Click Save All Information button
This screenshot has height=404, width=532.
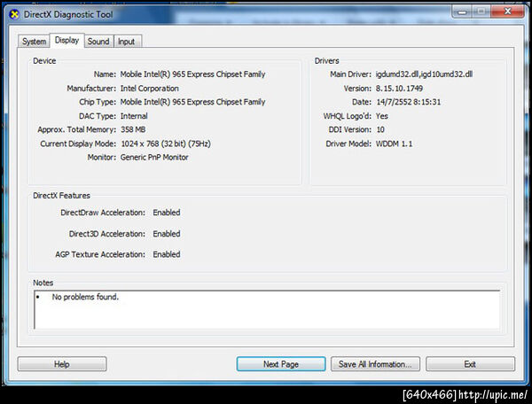coord(375,364)
